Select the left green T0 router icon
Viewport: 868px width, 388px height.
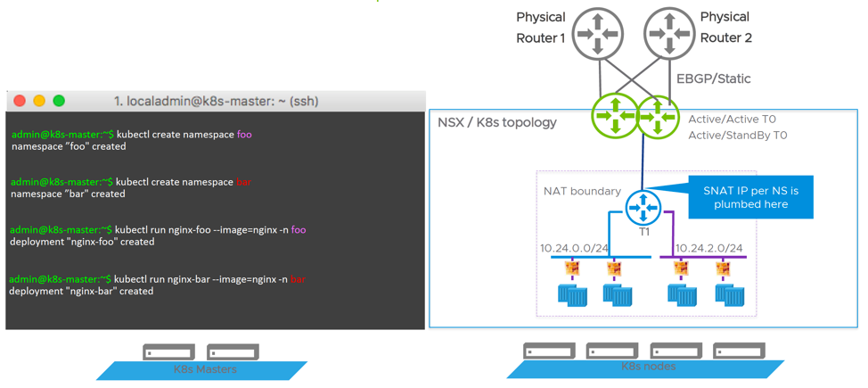point(615,117)
